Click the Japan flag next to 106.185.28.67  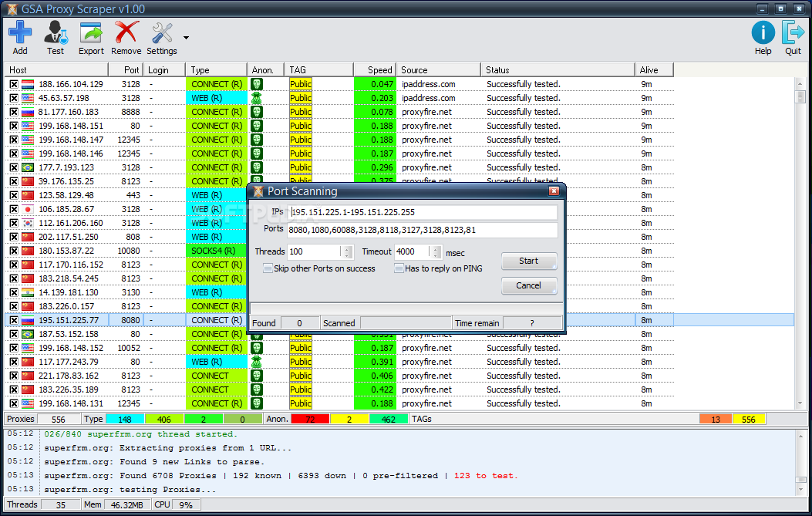tap(28, 209)
